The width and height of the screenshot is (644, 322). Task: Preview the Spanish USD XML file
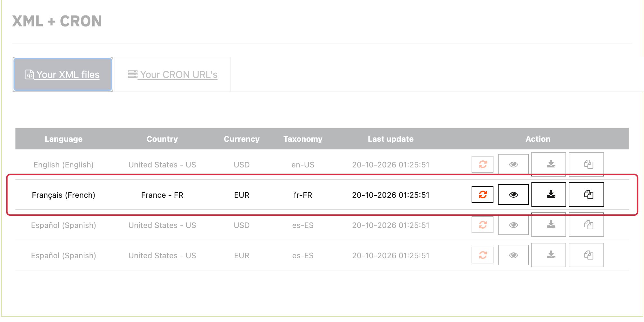tap(513, 225)
